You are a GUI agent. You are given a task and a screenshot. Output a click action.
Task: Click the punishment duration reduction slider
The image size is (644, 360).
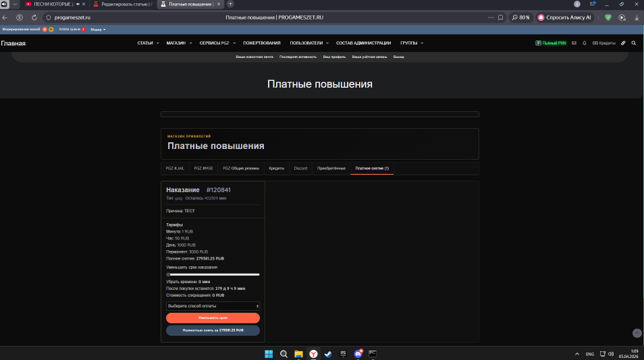(213, 274)
